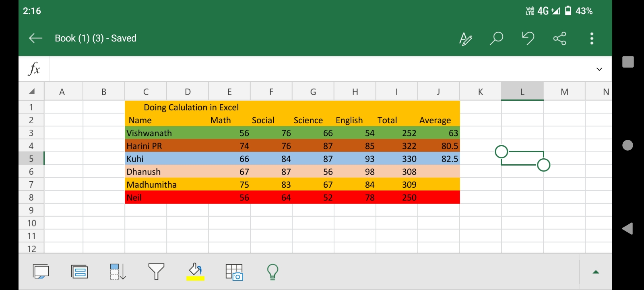This screenshot has width=644, height=290.
Task: Apply the yellow fill color bucket
Action: 195,272
